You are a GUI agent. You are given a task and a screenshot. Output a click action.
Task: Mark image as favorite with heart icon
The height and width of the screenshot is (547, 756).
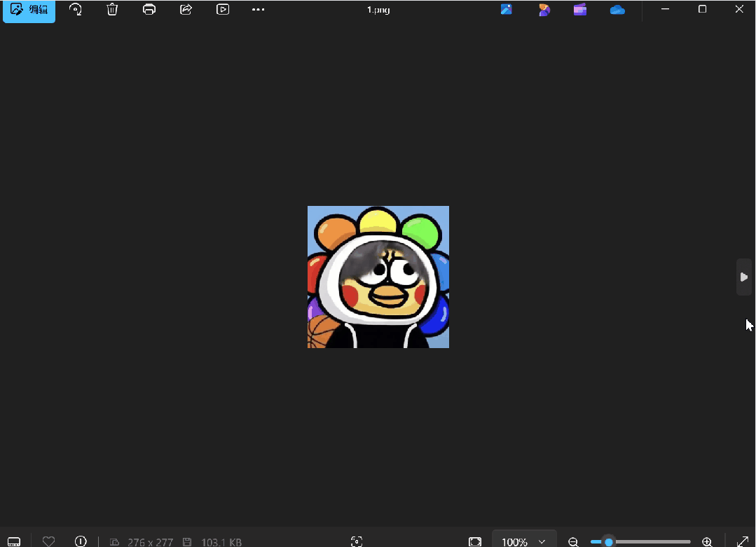pos(49,541)
